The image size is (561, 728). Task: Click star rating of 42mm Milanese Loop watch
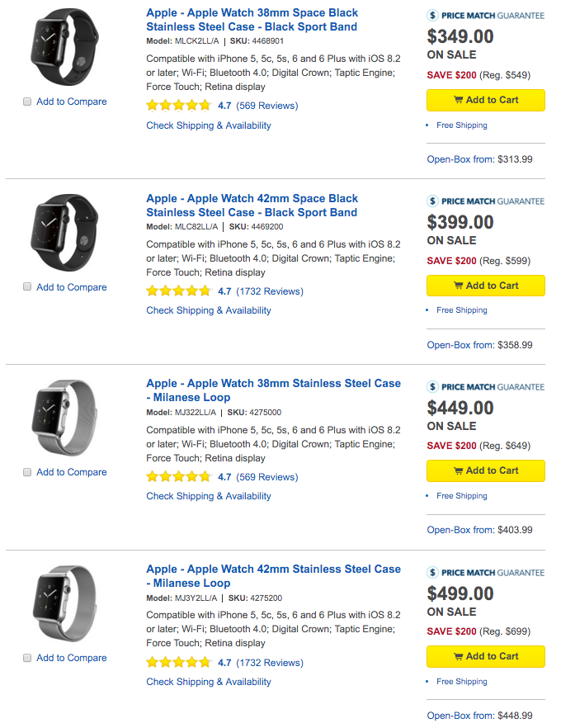(179, 663)
